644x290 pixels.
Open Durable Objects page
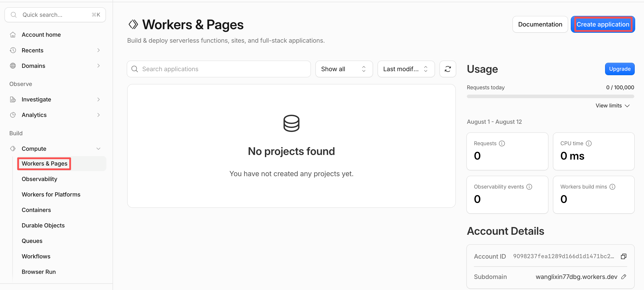click(43, 225)
